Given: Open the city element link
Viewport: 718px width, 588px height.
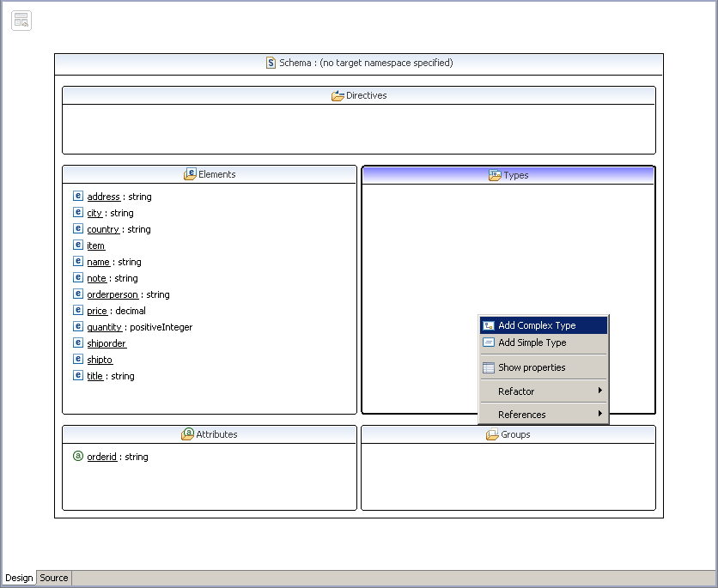Looking at the screenshot, I should (94, 213).
